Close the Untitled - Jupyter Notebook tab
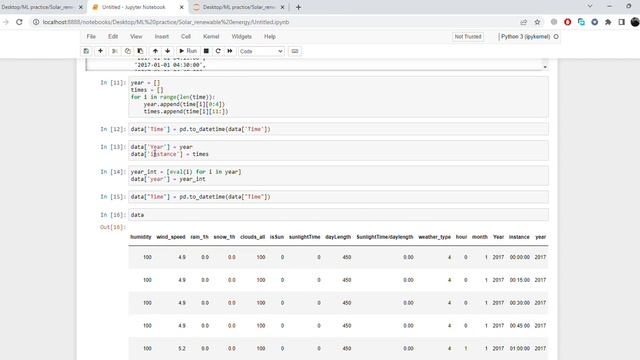Screen dimensions: 640x360 coord(182,7)
